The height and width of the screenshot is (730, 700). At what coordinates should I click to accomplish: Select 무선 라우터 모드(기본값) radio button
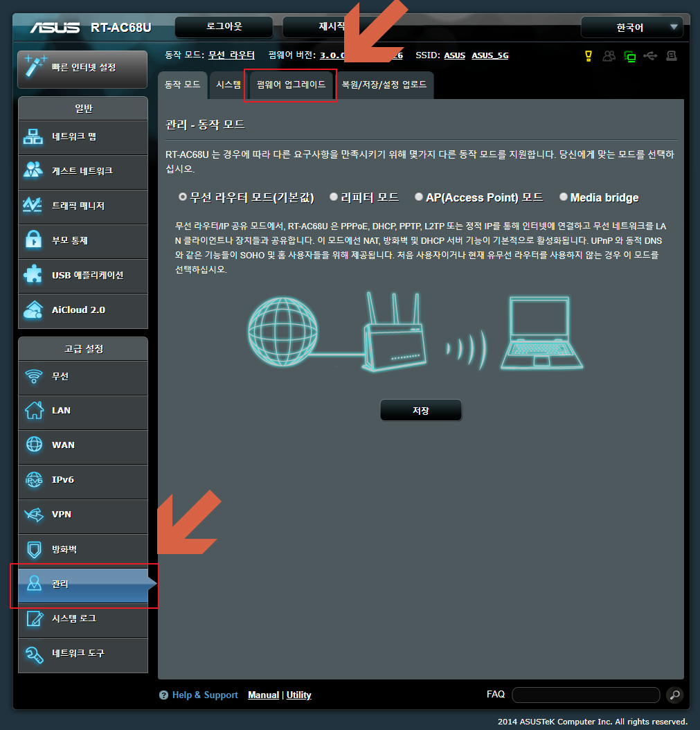click(x=183, y=197)
